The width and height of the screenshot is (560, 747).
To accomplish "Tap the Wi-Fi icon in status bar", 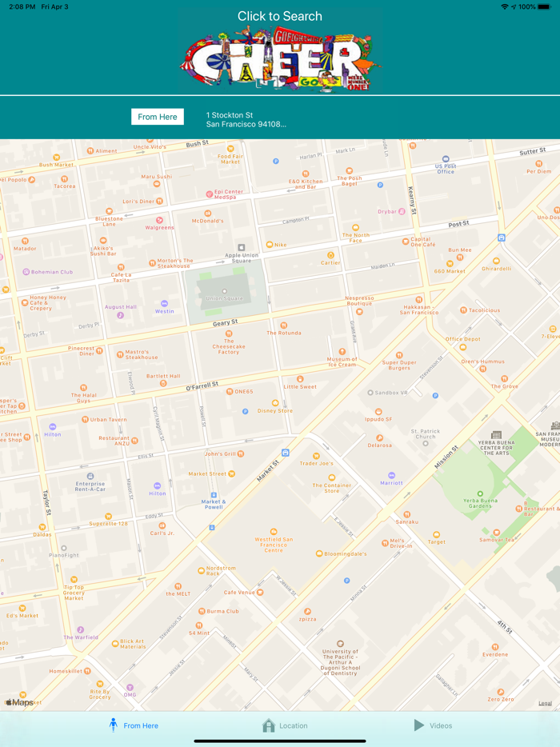I will point(504,6).
